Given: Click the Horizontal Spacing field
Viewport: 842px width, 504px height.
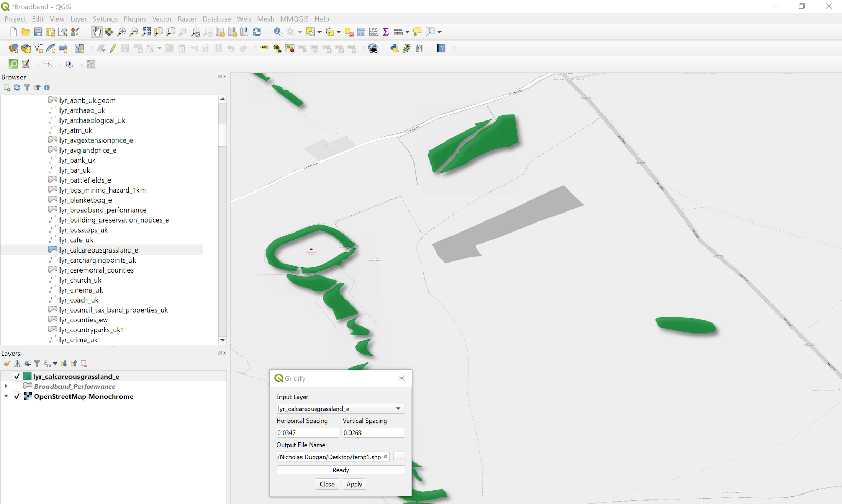Looking at the screenshot, I should 308,433.
